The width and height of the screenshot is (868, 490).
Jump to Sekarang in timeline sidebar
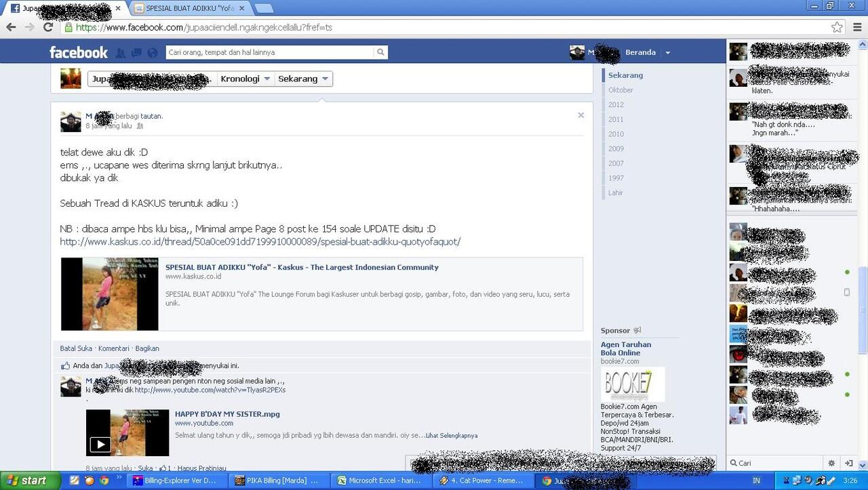pyautogui.click(x=625, y=75)
